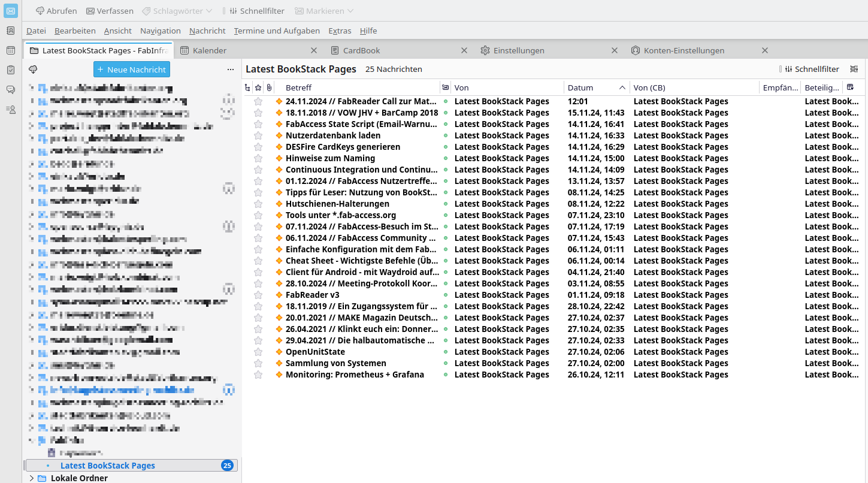Open the Hilfe menu
The image size is (868, 483).
click(368, 31)
